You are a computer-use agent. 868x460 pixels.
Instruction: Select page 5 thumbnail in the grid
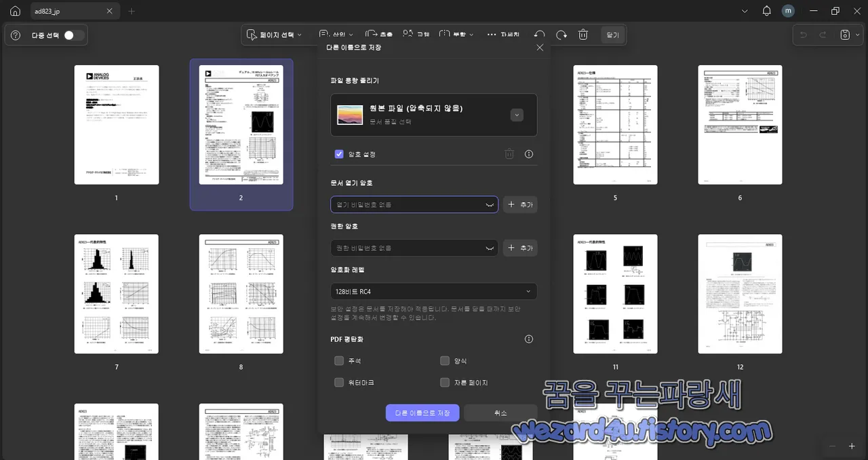point(615,125)
